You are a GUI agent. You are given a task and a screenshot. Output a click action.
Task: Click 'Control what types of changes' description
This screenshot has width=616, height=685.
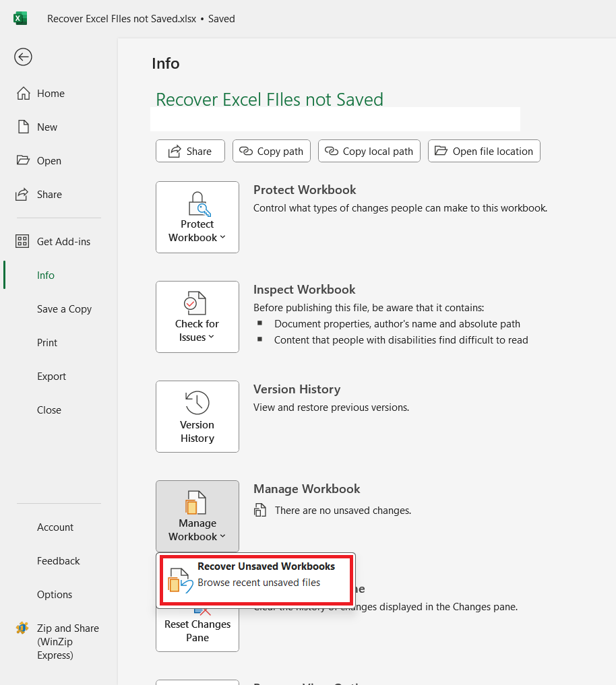coord(400,208)
